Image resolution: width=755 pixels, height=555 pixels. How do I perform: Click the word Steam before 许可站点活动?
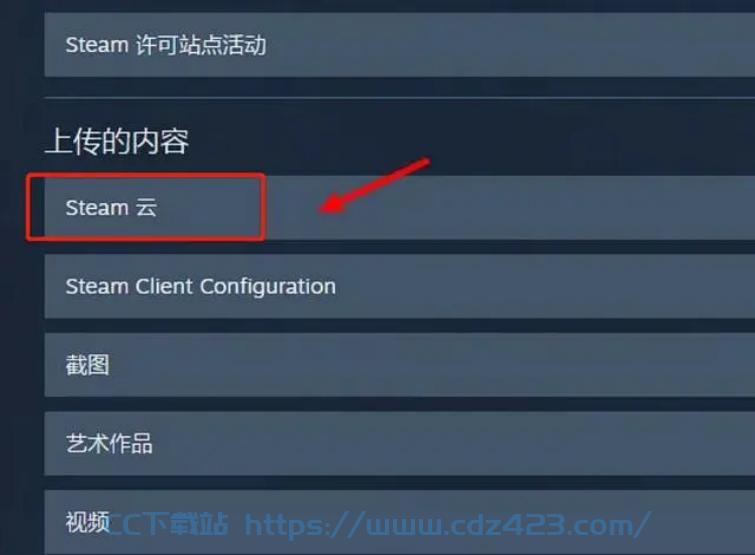(97, 45)
